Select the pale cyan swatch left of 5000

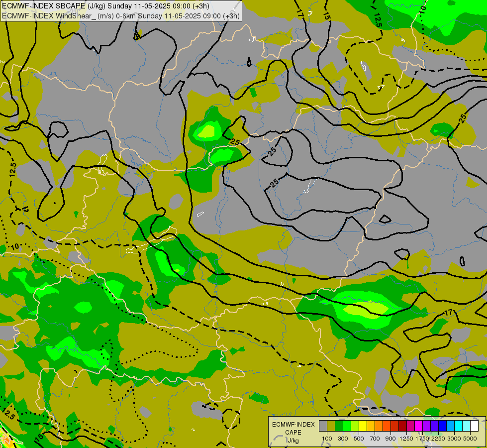tap(466, 426)
